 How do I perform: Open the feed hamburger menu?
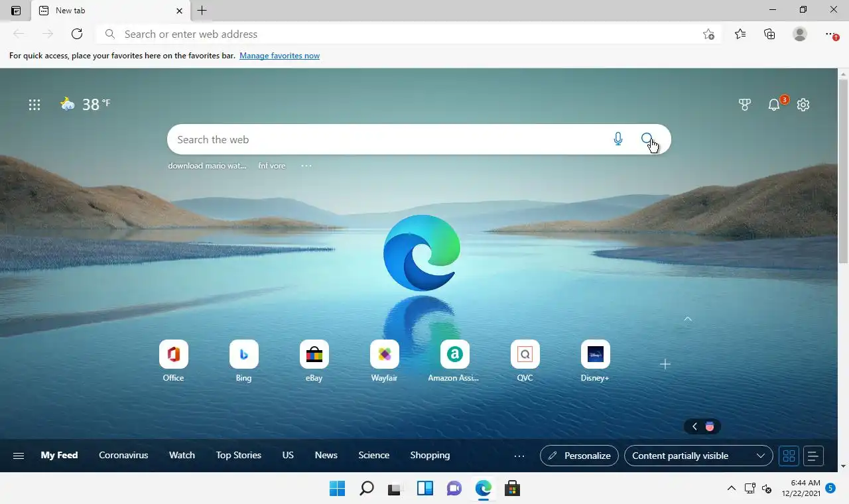[19, 456]
